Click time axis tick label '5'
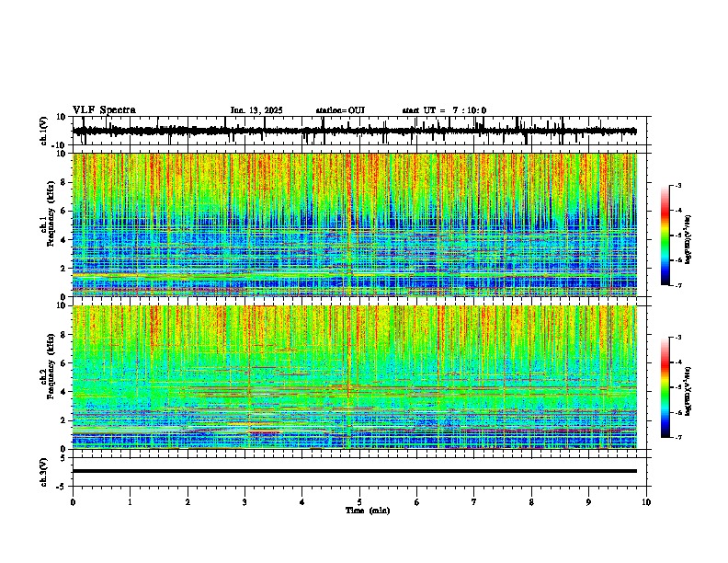Image resolution: width=728 pixels, height=563 pixels. click(x=359, y=502)
